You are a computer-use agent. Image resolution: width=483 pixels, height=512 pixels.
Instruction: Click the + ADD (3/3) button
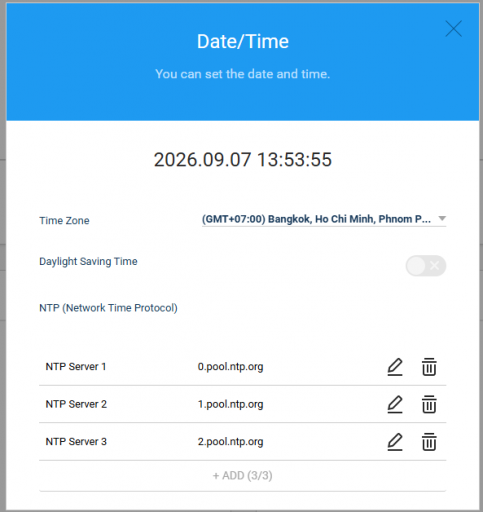pyautogui.click(x=242, y=476)
